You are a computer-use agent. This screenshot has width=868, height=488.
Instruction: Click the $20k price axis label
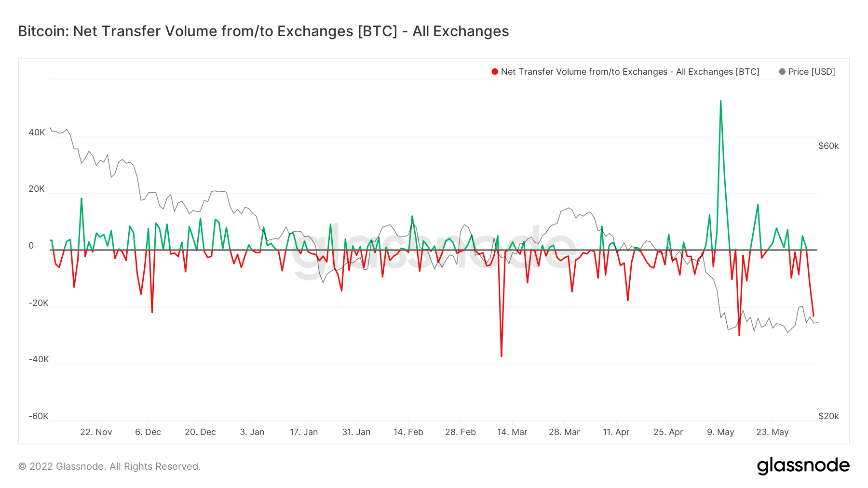828,416
